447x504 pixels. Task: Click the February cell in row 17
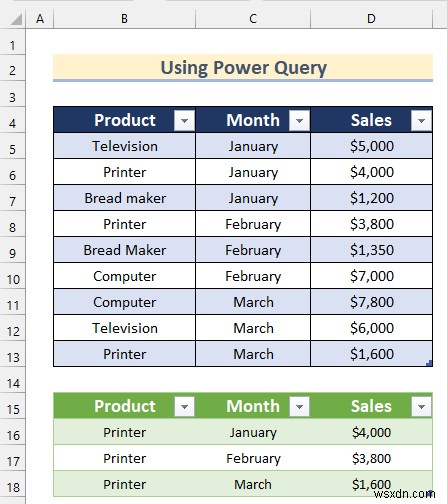tap(253, 458)
